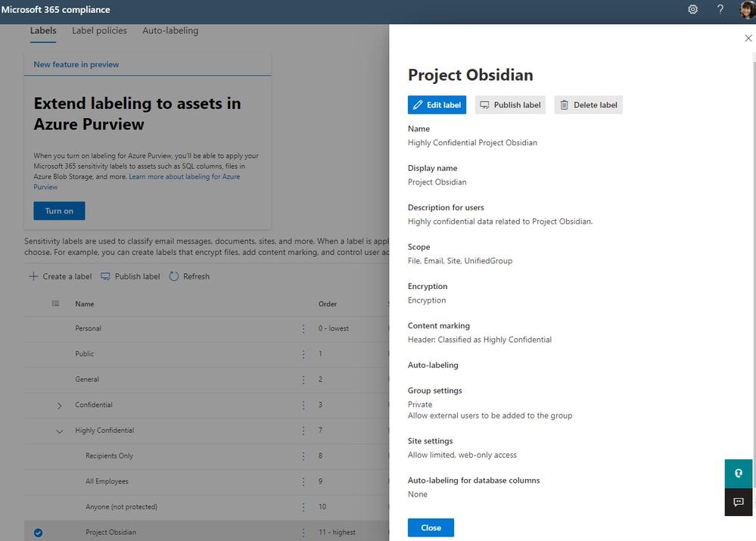
Task: Click the trash icon on Delete label
Action: pos(564,104)
